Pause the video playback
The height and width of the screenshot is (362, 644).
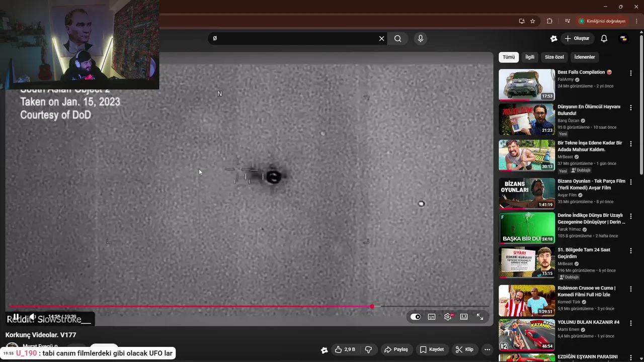tap(16, 317)
